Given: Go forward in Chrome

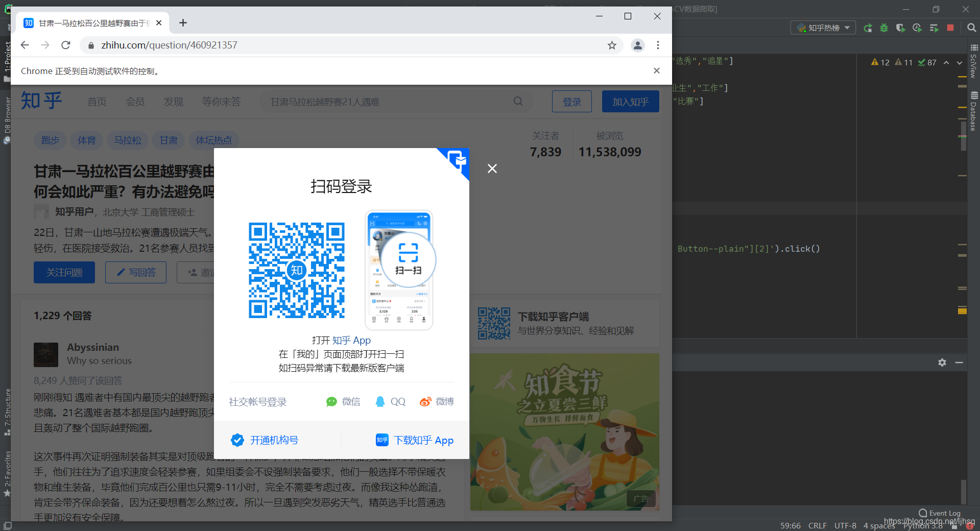Looking at the screenshot, I should [45, 45].
